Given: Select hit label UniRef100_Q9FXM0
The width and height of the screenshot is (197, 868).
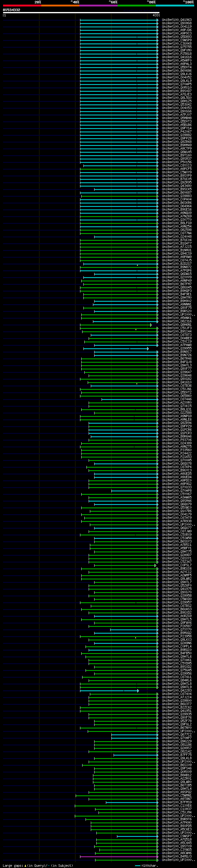Looking at the screenshot, I should pyautogui.click(x=177, y=50).
